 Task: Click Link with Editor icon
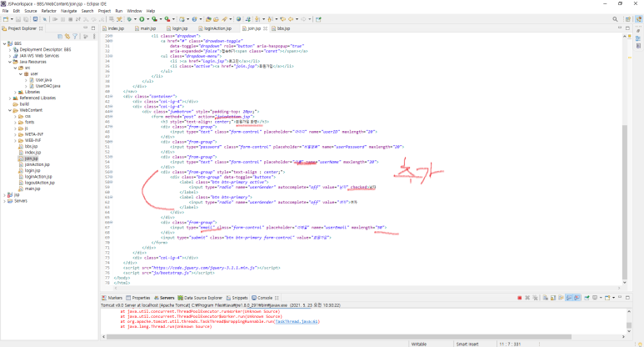[67, 37]
